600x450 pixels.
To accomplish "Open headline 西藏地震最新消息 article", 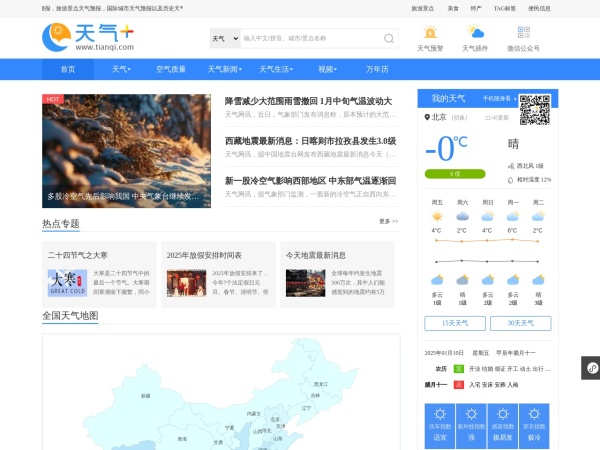I will click(x=310, y=141).
